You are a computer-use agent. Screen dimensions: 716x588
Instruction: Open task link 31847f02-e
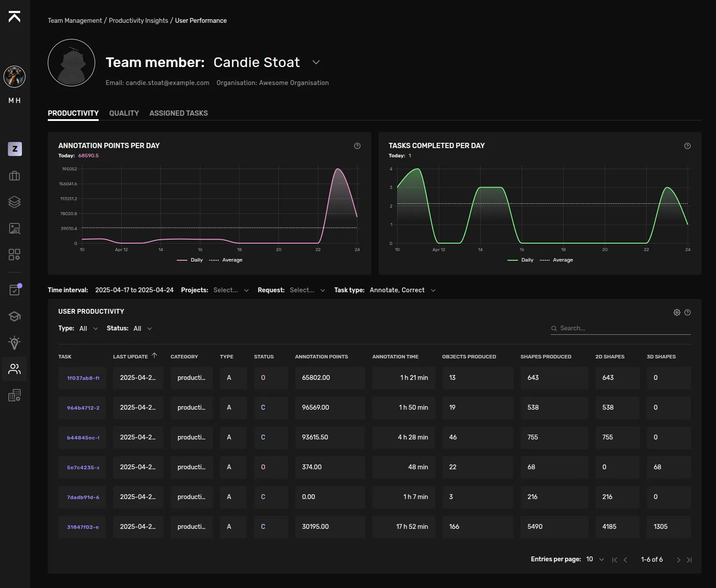(x=83, y=527)
